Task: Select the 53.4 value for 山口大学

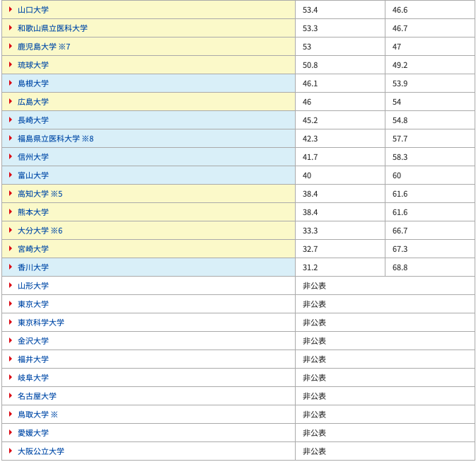Action: click(310, 10)
